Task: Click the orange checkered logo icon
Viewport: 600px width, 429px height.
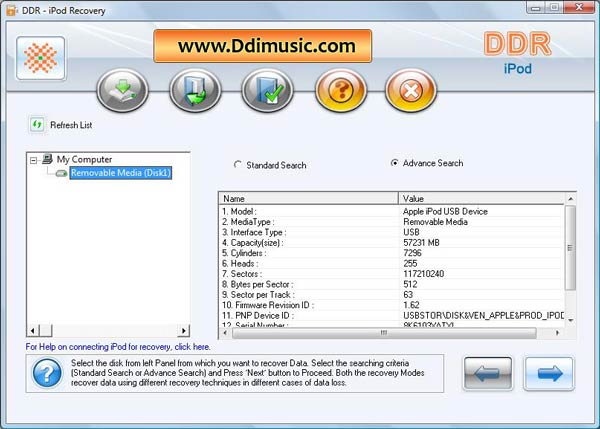Action: point(41,58)
